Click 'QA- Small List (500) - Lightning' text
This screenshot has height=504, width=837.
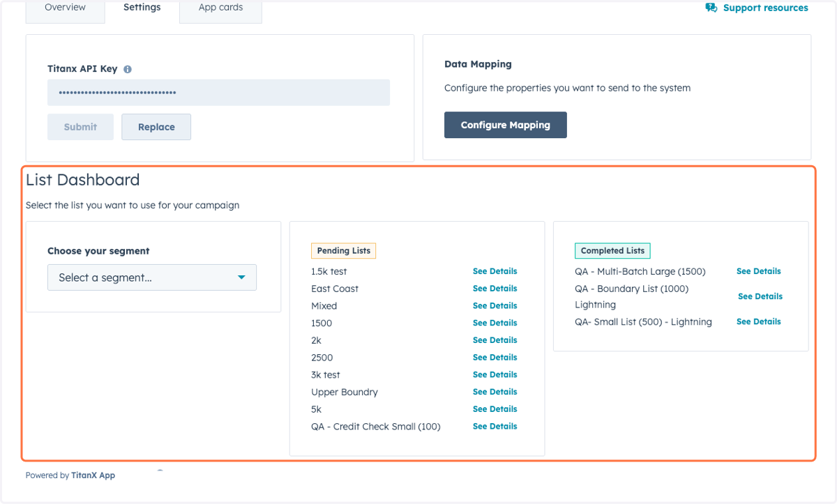[x=643, y=321]
